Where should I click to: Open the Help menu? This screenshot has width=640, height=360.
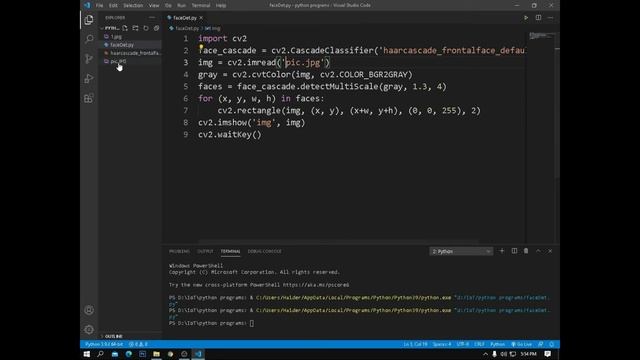coord(221,5)
